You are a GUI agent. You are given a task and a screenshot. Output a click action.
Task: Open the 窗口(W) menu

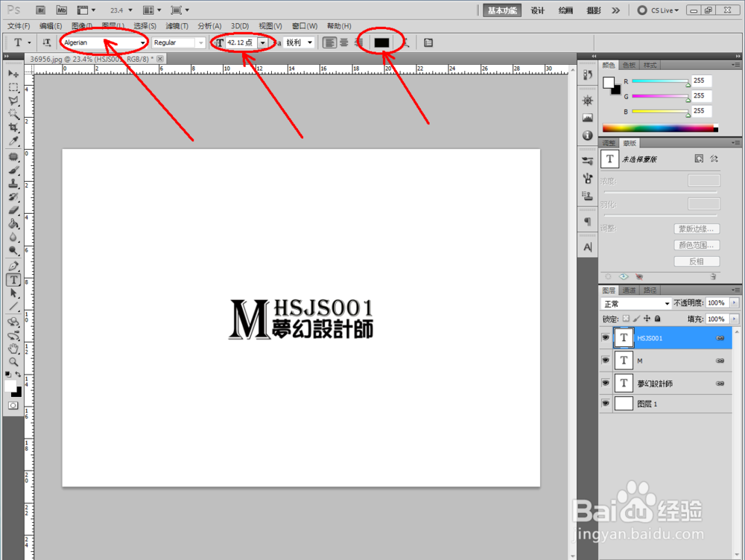[305, 25]
